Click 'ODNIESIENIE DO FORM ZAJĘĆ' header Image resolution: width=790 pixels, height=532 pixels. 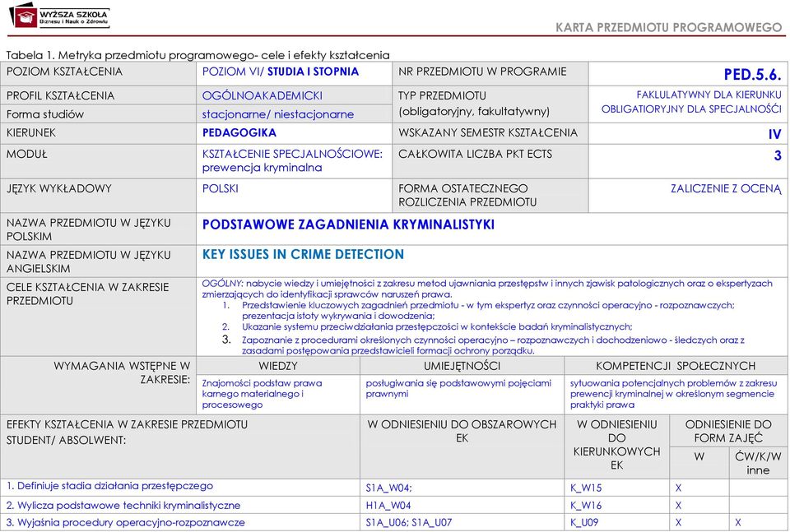[728, 432]
